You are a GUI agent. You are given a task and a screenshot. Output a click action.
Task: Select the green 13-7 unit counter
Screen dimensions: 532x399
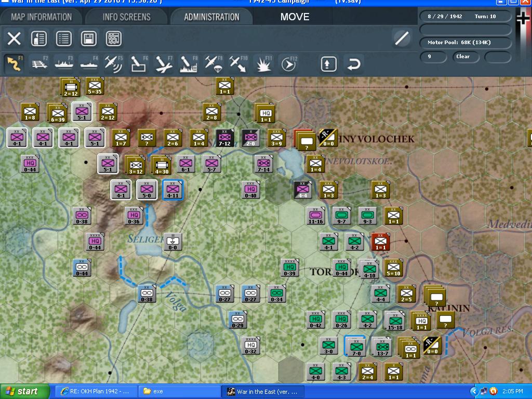pos(382,347)
